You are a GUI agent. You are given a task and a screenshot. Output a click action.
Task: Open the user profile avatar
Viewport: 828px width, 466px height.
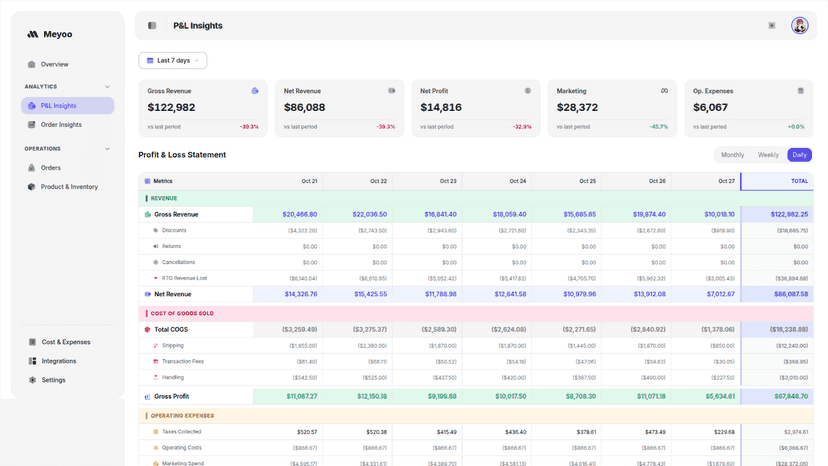pos(799,25)
